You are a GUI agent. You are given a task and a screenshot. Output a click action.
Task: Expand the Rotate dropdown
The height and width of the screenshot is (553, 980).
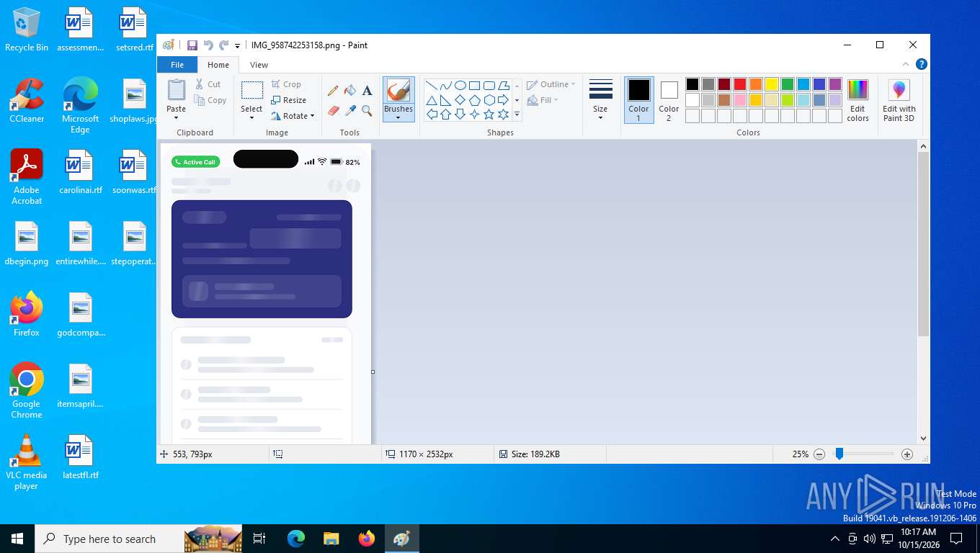tap(312, 116)
